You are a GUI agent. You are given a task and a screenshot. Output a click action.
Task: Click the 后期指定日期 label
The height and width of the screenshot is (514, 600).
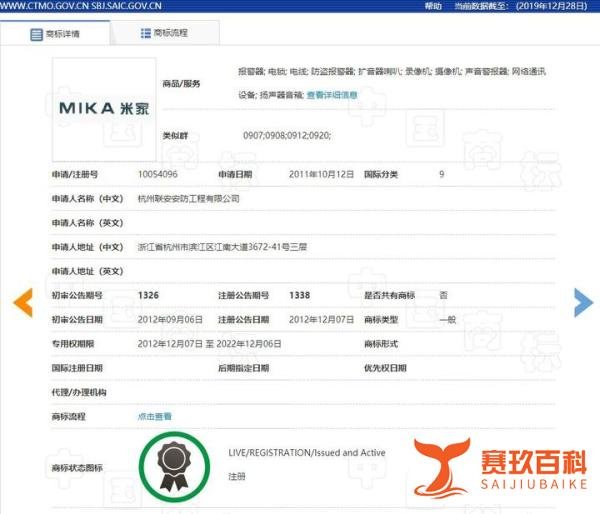coord(243,368)
